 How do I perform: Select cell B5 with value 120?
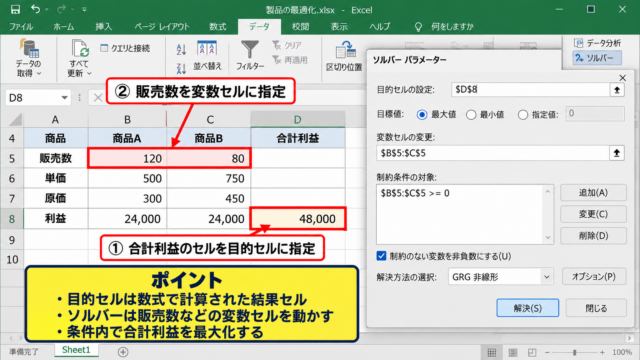coord(127,158)
